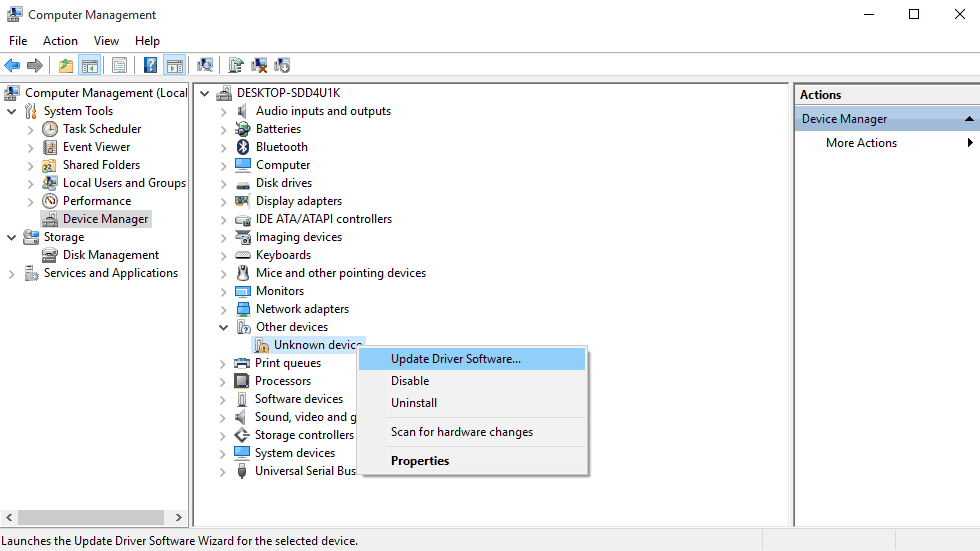Click Audio inputs and outputs speaker icon
This screenshot has height=551, width=980.
point(242,111)
